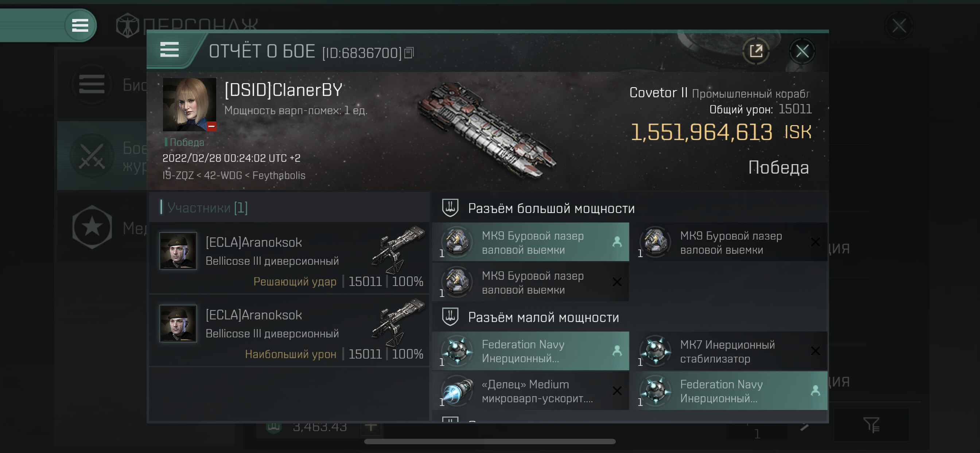Copy the battle report ID
Screen dimensions: 980x453
[x=409, y=53]
